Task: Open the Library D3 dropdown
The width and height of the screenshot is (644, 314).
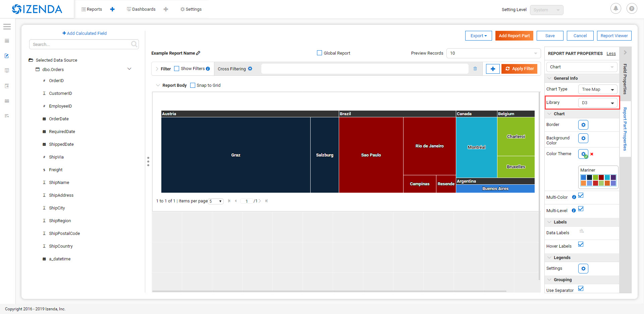Action: coord(598,103)
